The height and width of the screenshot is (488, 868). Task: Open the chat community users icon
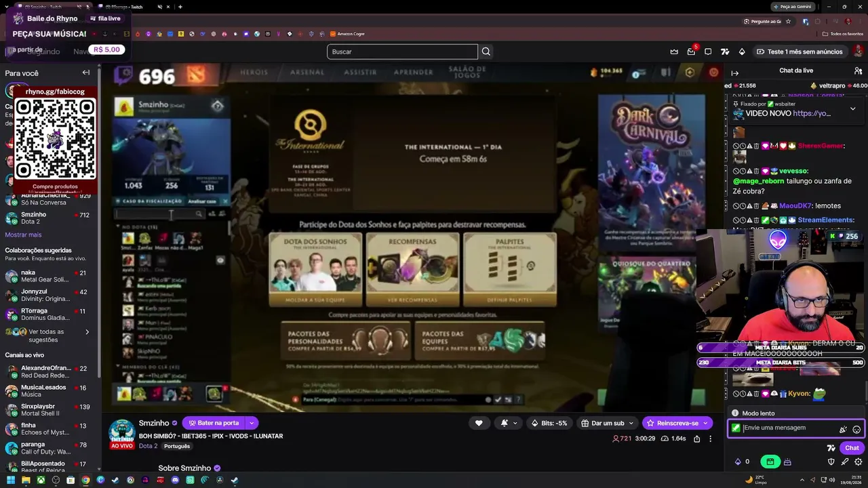[x=858, y=71]
